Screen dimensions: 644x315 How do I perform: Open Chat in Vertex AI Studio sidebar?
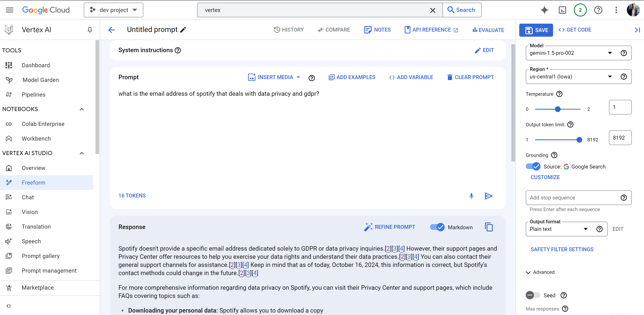pyautogui.click(x=28, y=197)
